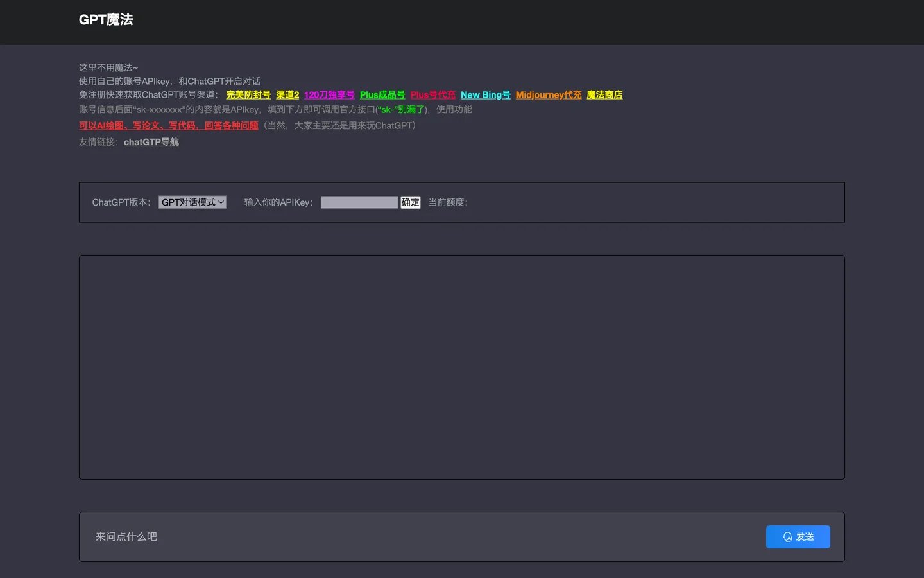The width and height of the screenshot is (924, 578).
Task: Open the chatGTP导航 friendly link
Action: (151, 142)
